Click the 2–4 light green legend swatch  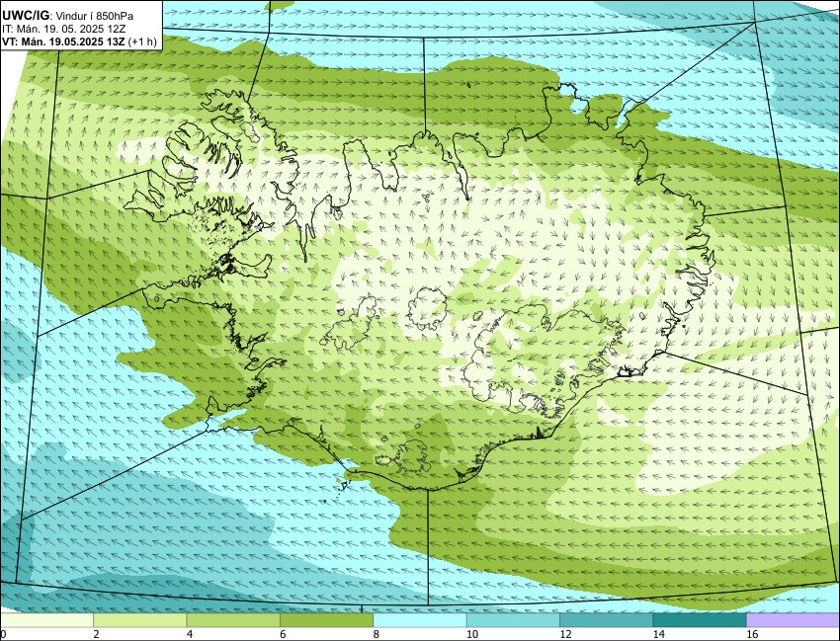(x=139, y=620)
